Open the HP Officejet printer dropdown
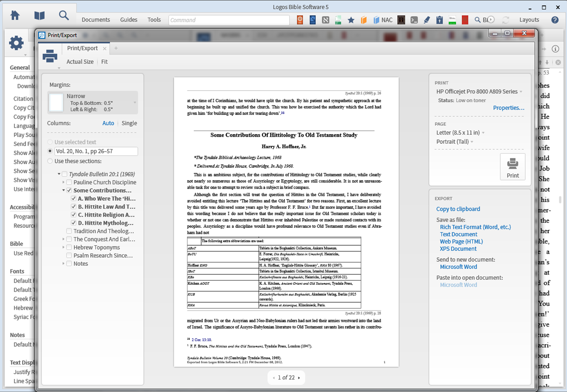The height and width of the screenshot is (392, 567). point(479,91)
